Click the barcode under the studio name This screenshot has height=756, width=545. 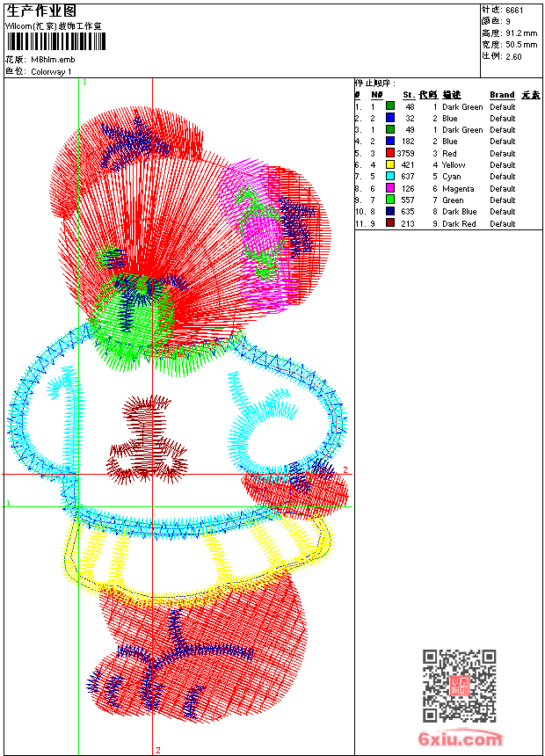(x=56, y=42)
